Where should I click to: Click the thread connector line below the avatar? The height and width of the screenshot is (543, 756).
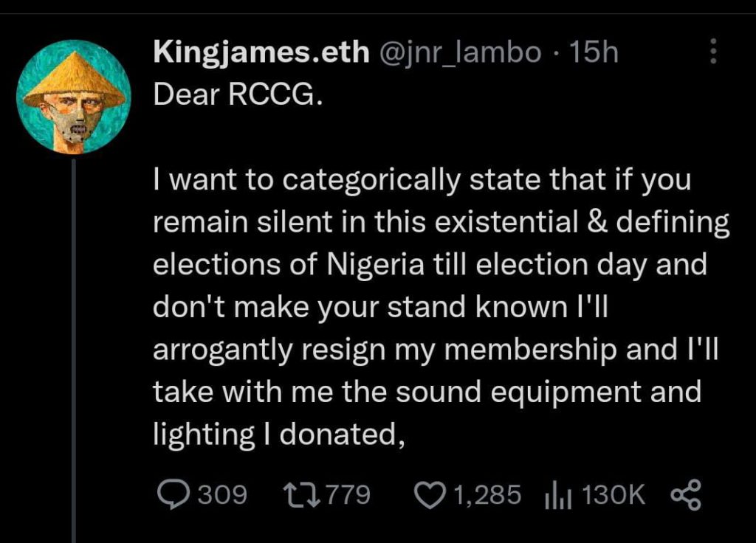point(74,350)
